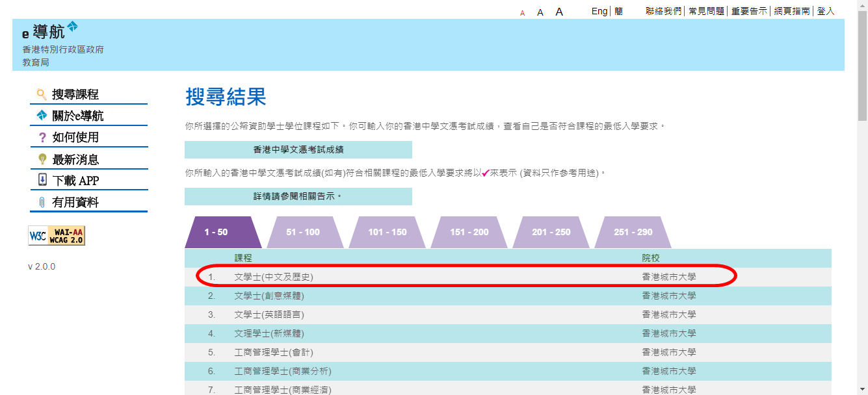
Task: Open the 登入 login link
Action: [x=826, y=11]
